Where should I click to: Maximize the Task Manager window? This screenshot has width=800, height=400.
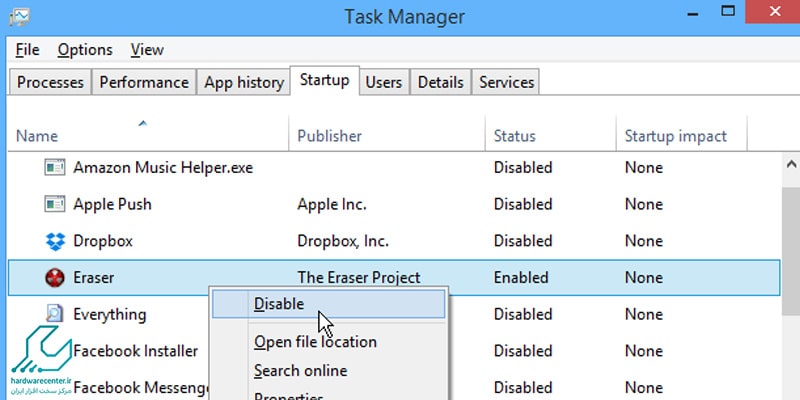[x=728, y=11]
